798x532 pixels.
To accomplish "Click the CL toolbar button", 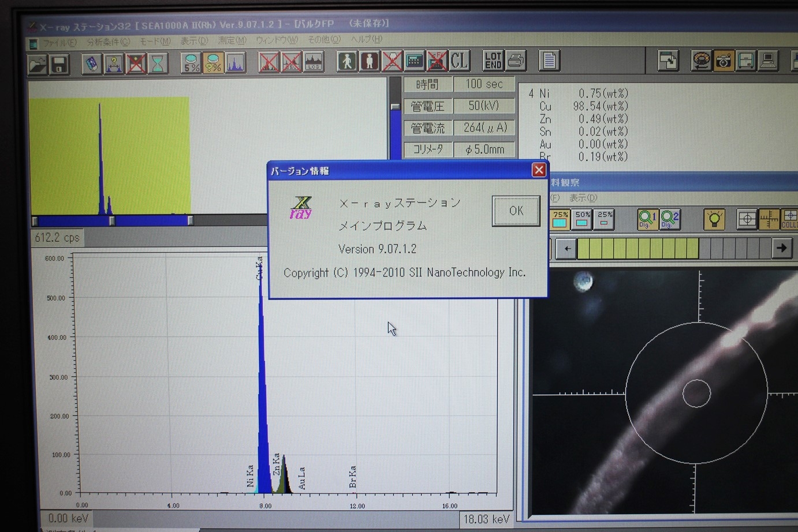I will (460, 61).
